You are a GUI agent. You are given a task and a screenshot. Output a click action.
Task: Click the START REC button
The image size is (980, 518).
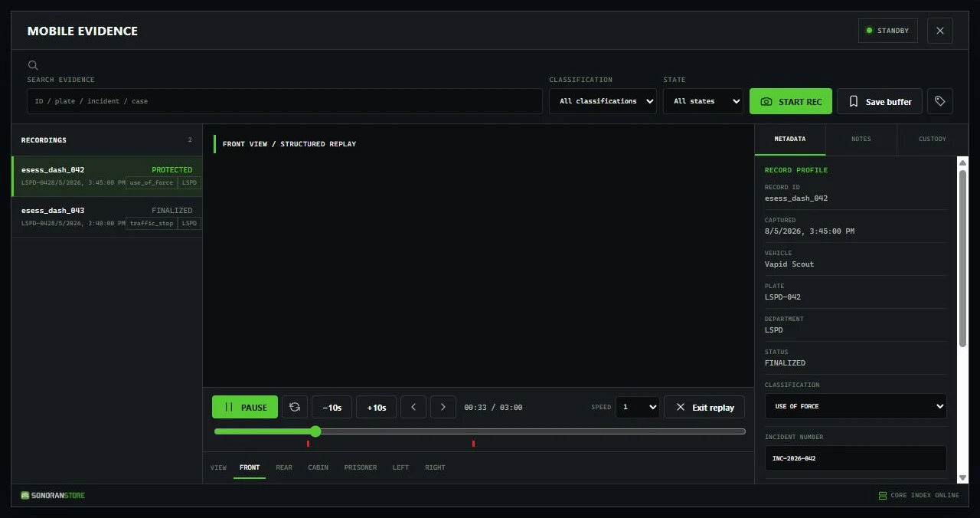(791, 101)
